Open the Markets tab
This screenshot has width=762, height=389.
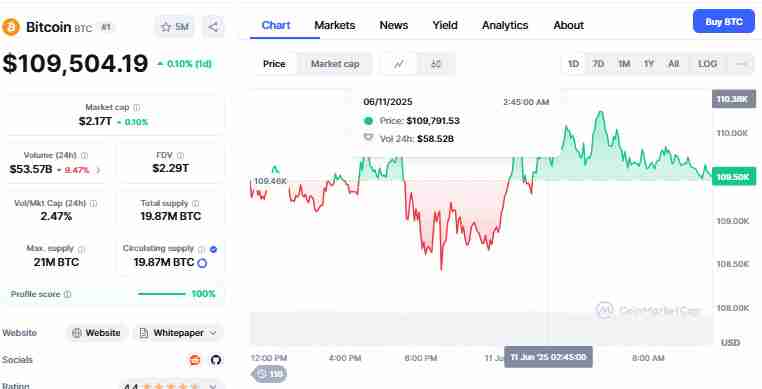pos(334,25)
